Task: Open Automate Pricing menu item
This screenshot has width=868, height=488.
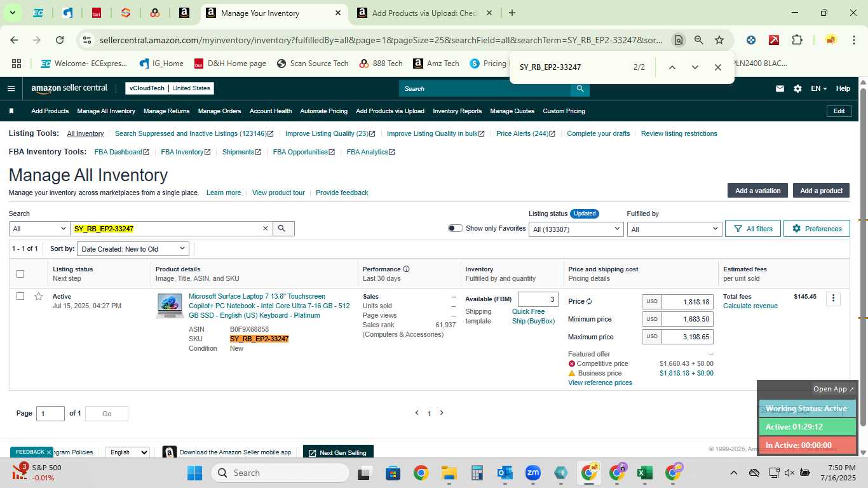Action: coord(323,111)
